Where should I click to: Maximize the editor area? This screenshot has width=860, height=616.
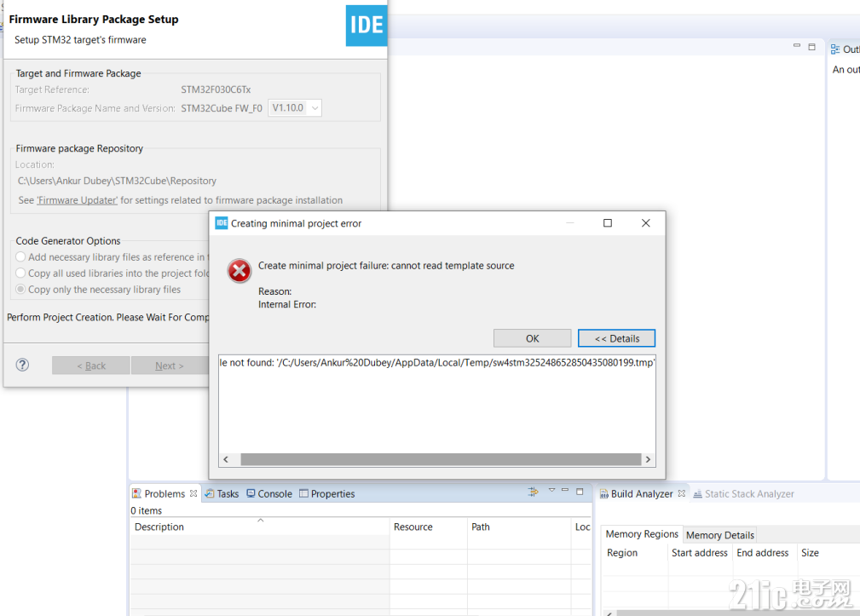coord(811,47)
